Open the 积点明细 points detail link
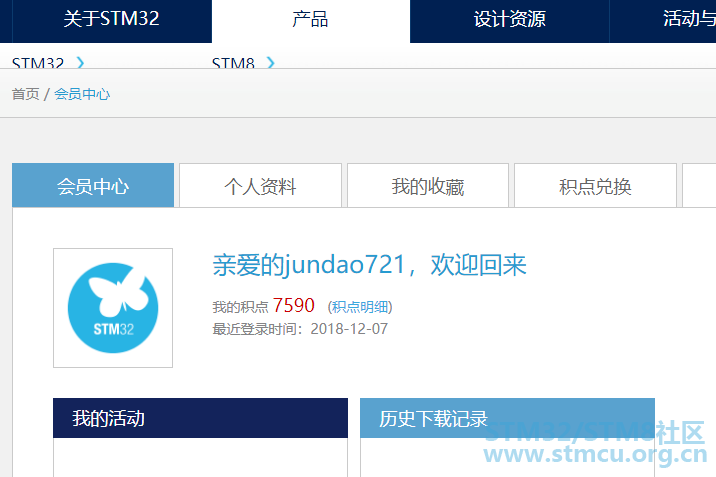This screenshot has height=477, width=716. click(x=360, y=307)
